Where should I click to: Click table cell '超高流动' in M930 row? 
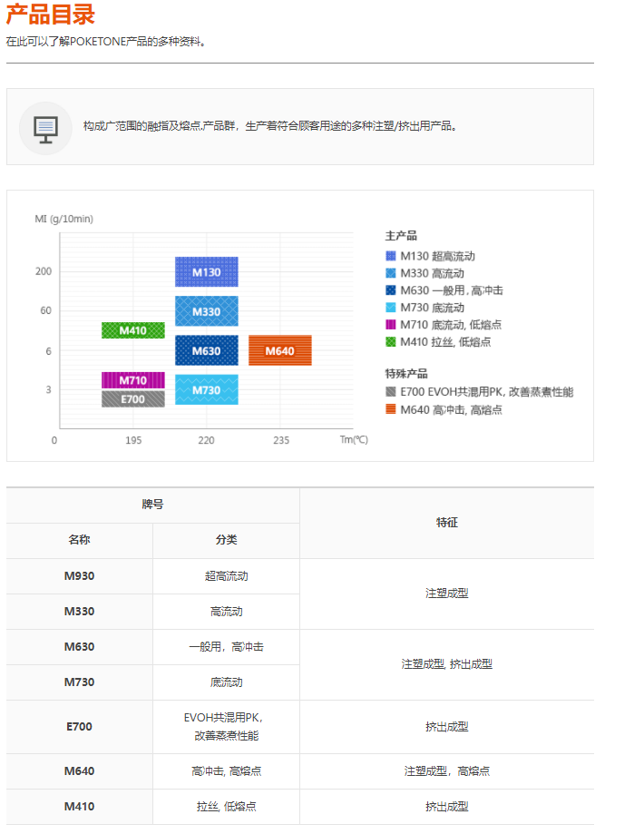coord(226,576)
